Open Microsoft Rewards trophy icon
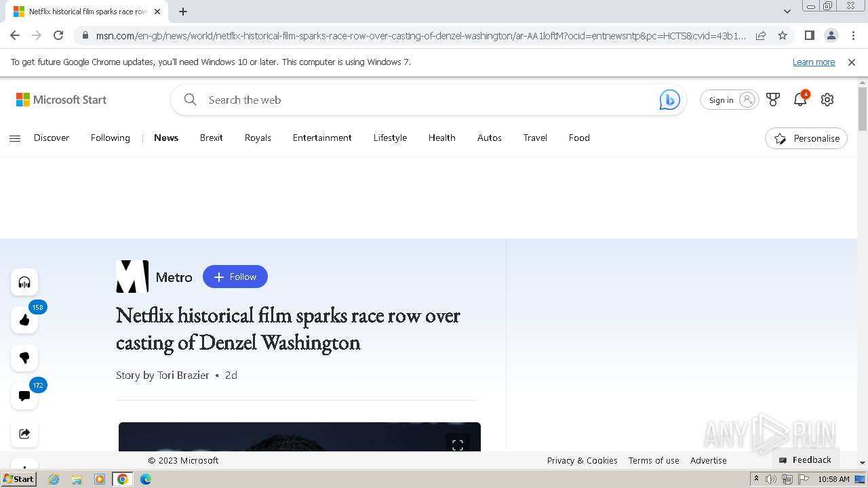The height and width of the screenshot is (488, 868). [x=773, y=100]
